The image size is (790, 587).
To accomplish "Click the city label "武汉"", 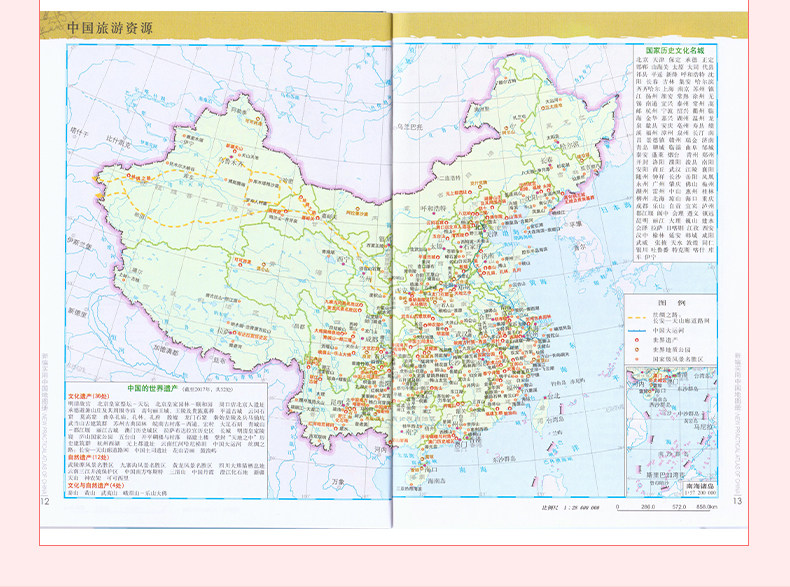I will tap(462, 335).
